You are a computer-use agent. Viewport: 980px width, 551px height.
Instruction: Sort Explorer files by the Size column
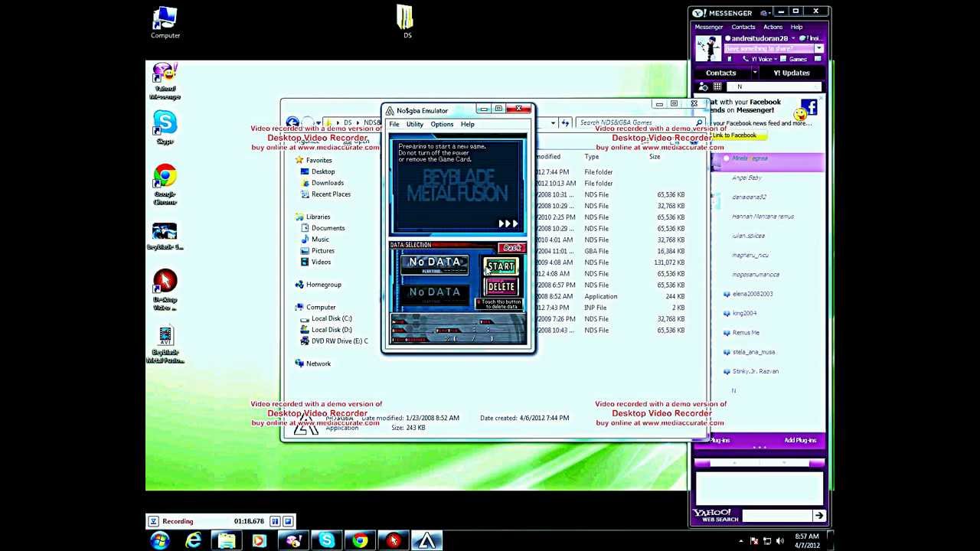pyautogui.click(x=655, y=157)
